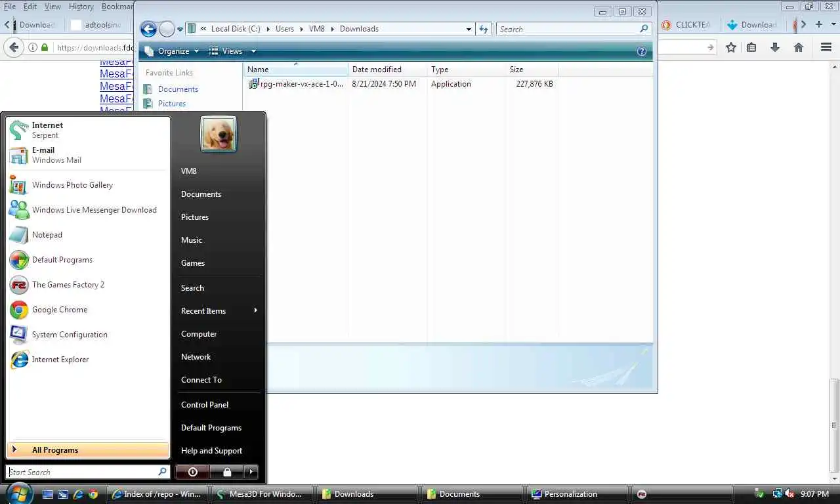Click the golden retriever user picture
840x504 pixels.
pos(219,134)
